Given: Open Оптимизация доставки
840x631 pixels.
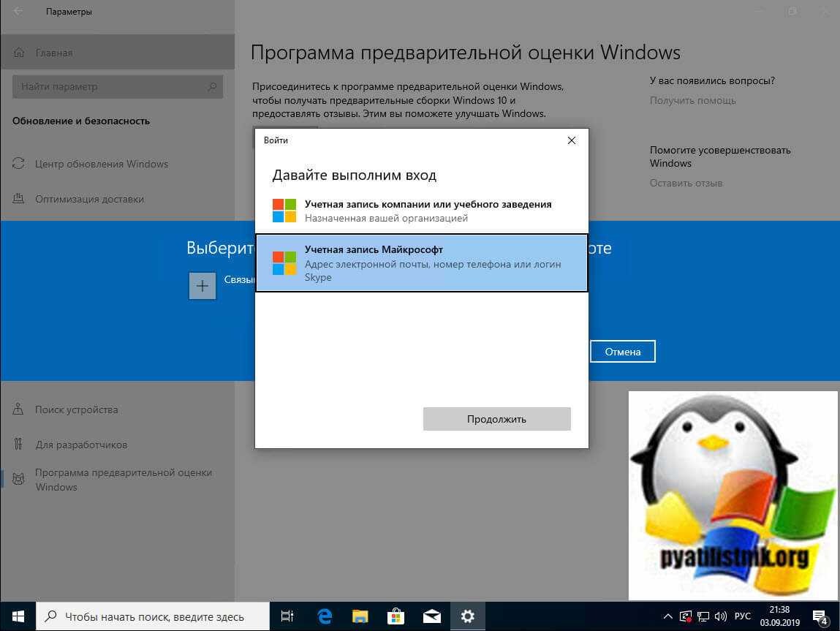Looking at the screenshot, I should [x=117, y=199].
